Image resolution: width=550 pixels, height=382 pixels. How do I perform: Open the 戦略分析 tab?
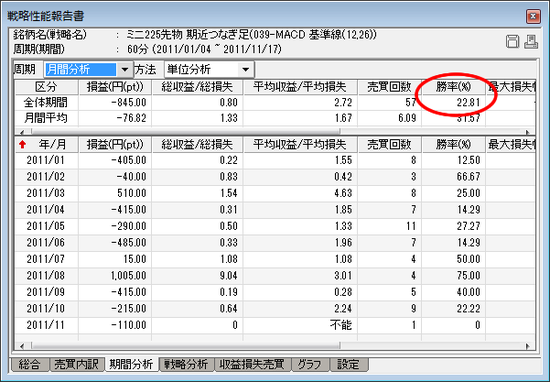(186, 364)
